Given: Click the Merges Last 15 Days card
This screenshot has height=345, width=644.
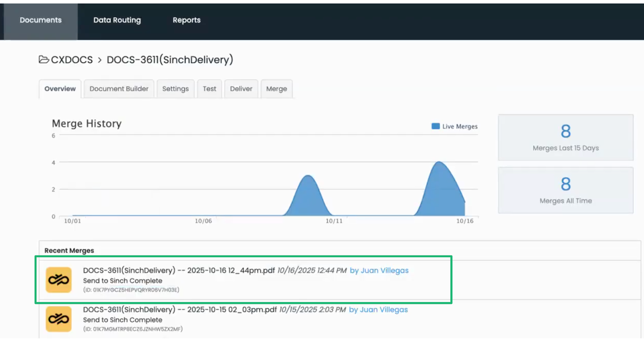Looking at the screenshot, I should tap(566, 137).
